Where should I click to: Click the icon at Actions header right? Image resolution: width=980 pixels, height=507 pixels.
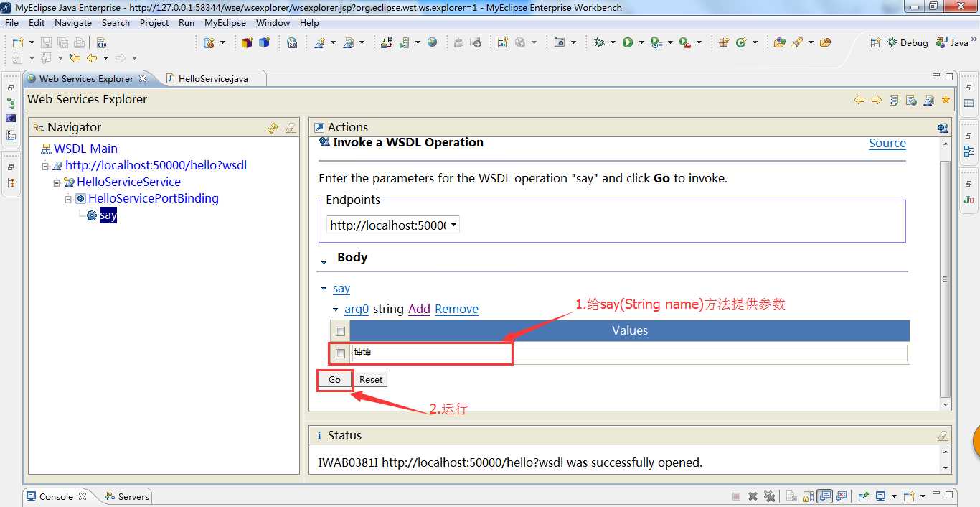pos(943,128)
